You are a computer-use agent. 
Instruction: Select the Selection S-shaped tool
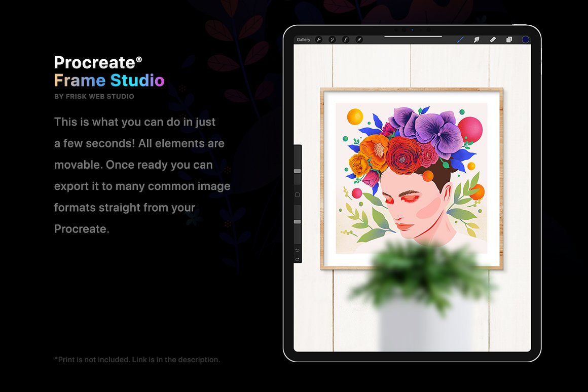coord(346,40)
